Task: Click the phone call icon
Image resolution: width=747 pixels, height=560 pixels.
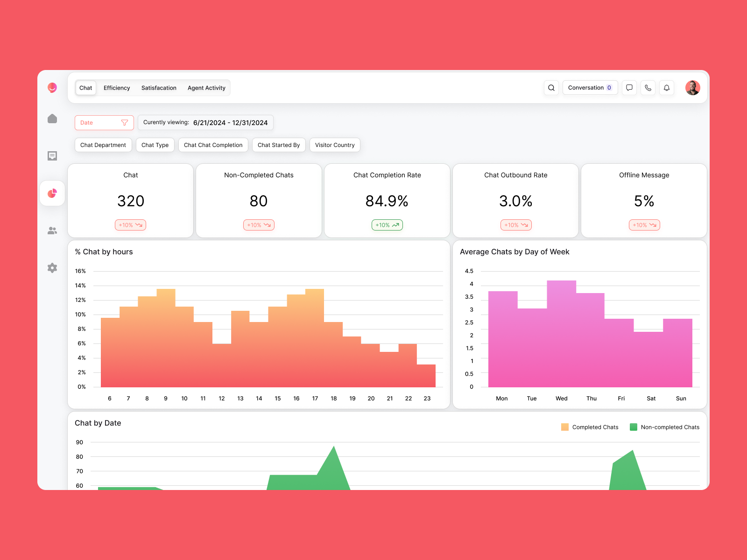Action: coord(648,88)
